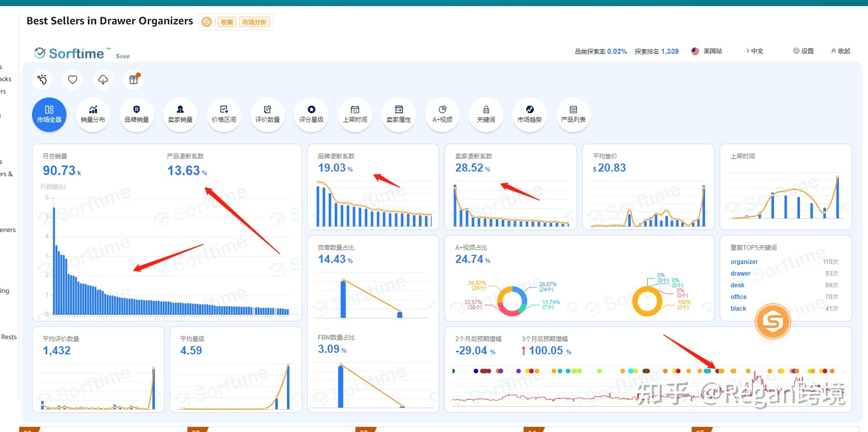
Task: Open the 上架时间 listing time tab
Action: [355, 115]
